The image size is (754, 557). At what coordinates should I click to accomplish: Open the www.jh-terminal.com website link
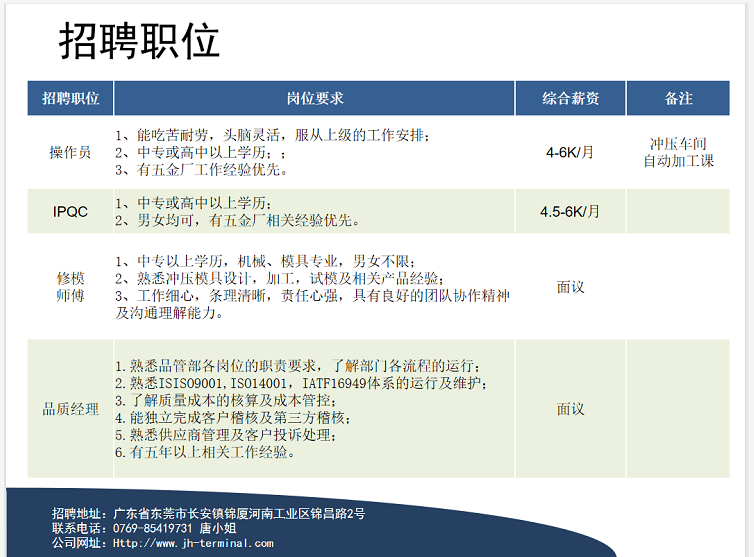[192, 543]
